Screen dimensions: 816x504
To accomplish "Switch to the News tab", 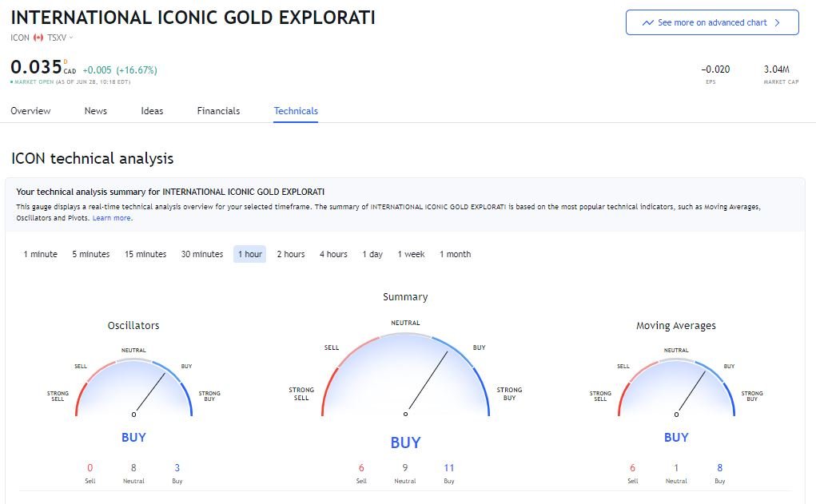I will tap(96, 111).
